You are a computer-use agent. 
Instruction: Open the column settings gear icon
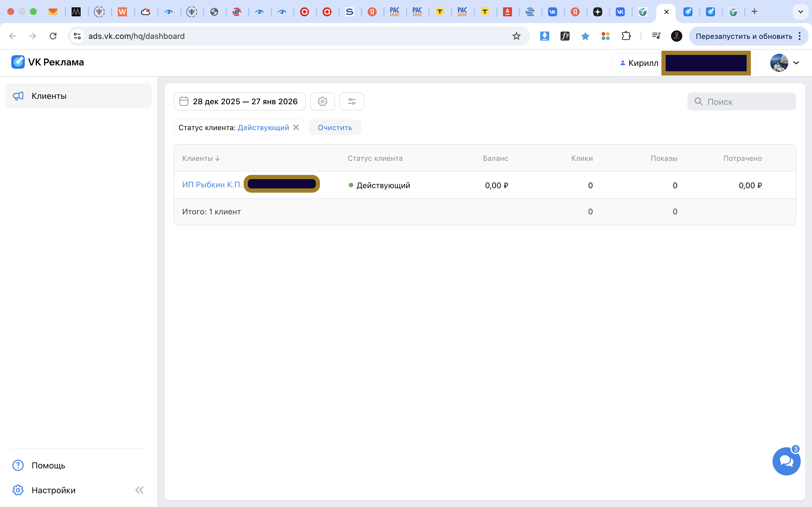pyautogui.click(x=322, y=101)
